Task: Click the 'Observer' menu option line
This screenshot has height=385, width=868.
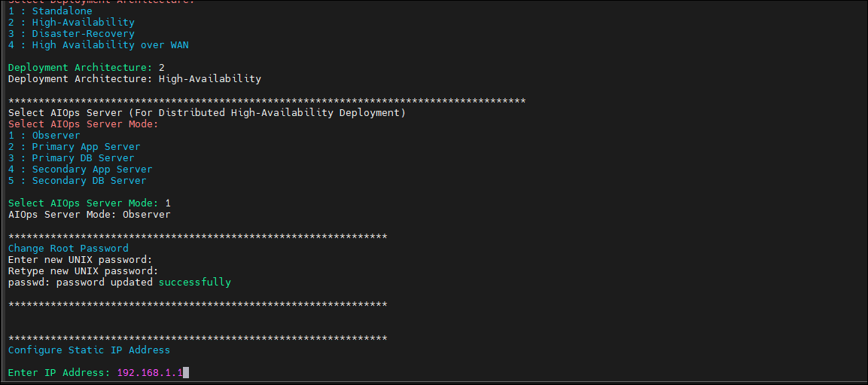Action: tap(44, 136)
